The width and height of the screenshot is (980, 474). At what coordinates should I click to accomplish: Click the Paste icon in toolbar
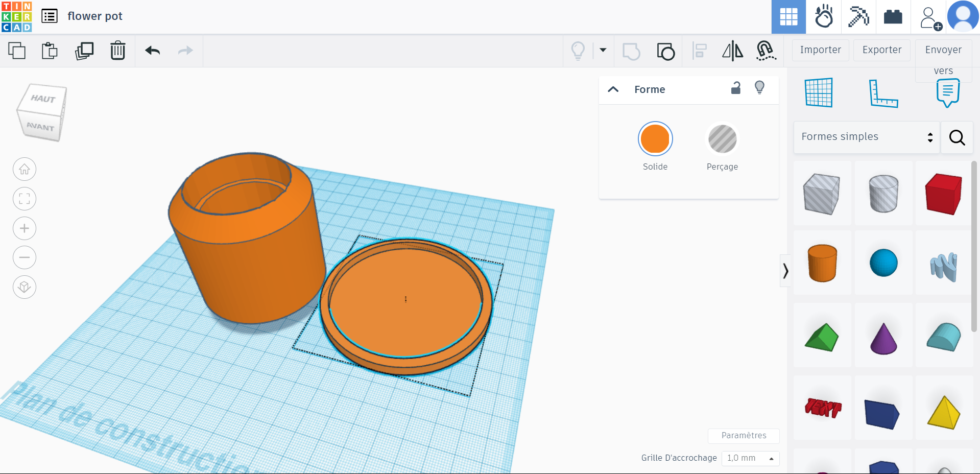click(50, 51)
